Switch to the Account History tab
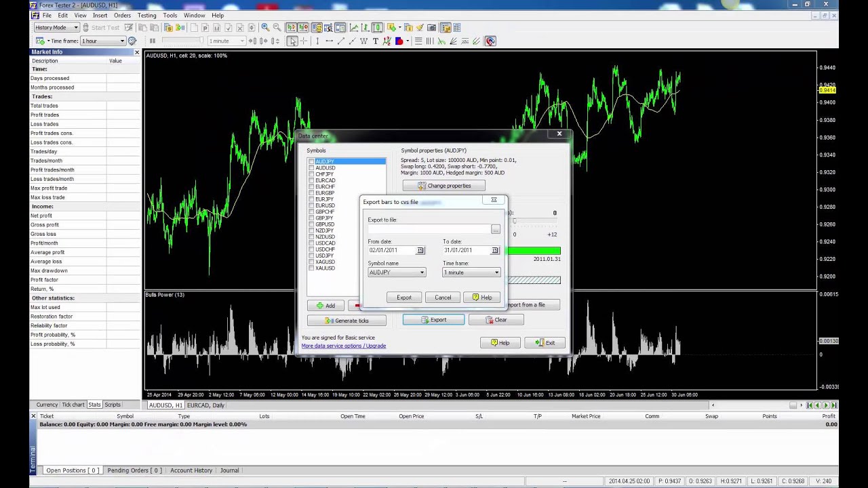The width and height of the screenshot is (868, 488). (x=191, y=470)
